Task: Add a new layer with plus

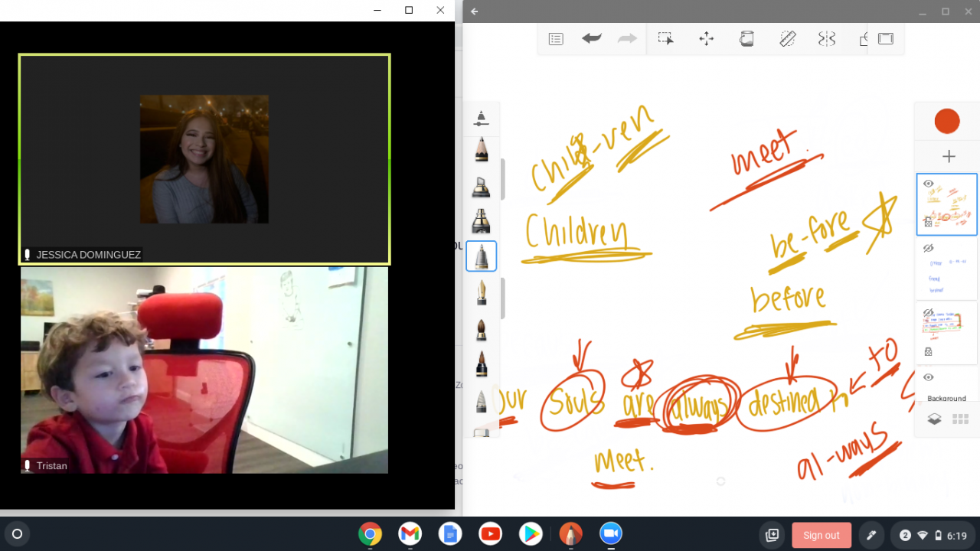Action: (x=949, y=156)
